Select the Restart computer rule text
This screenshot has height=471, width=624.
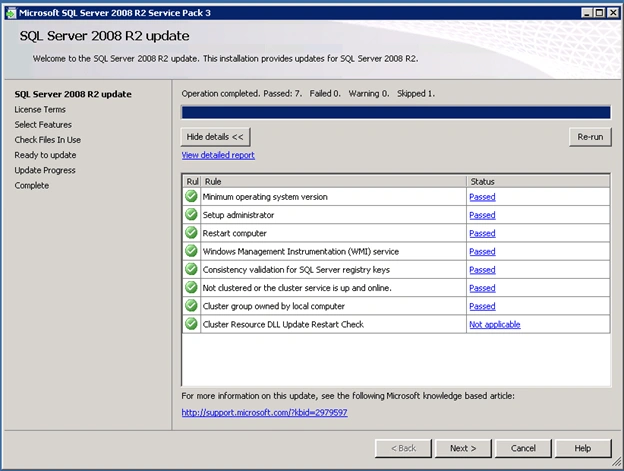(x=234, y=234)
